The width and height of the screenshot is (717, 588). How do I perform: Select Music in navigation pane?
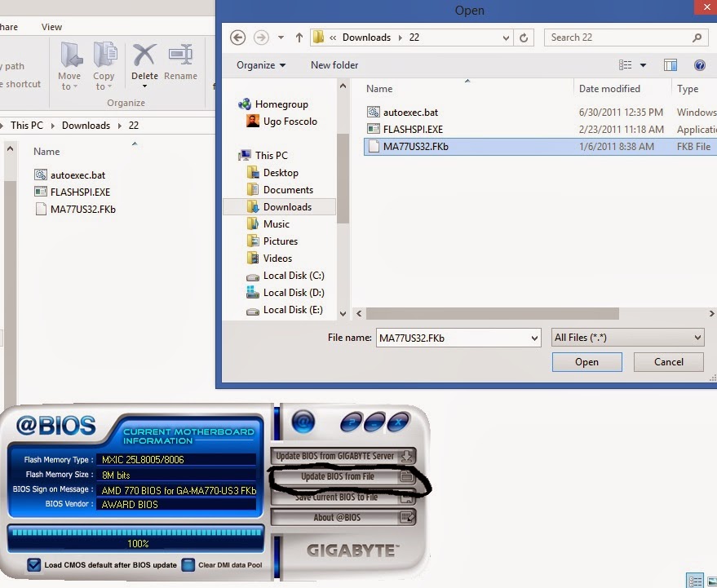coord(268,224)
